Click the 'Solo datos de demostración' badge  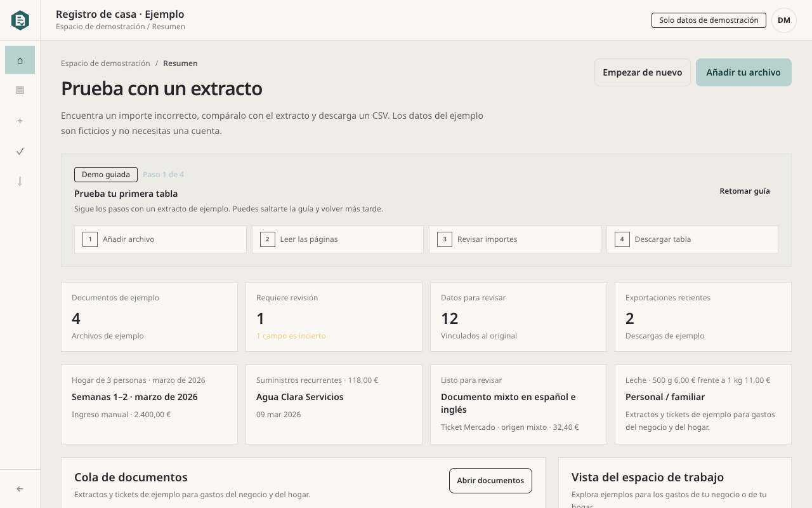click(709, 20)
